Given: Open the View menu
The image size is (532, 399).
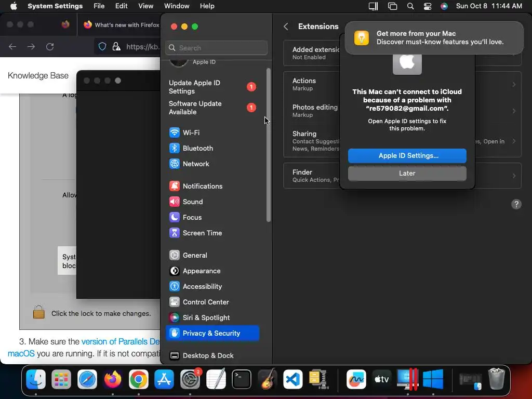Looking at the screenshot, I should pyautogui.click(x=145, y=6).
